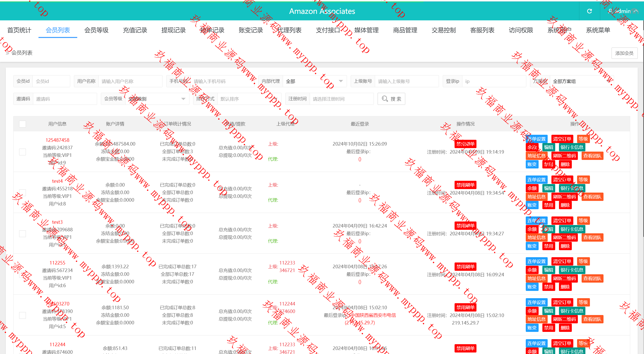This screenshot has height=354, width=644.
Task: Open the 方案组 dropdown
Action: coord(581,81)
